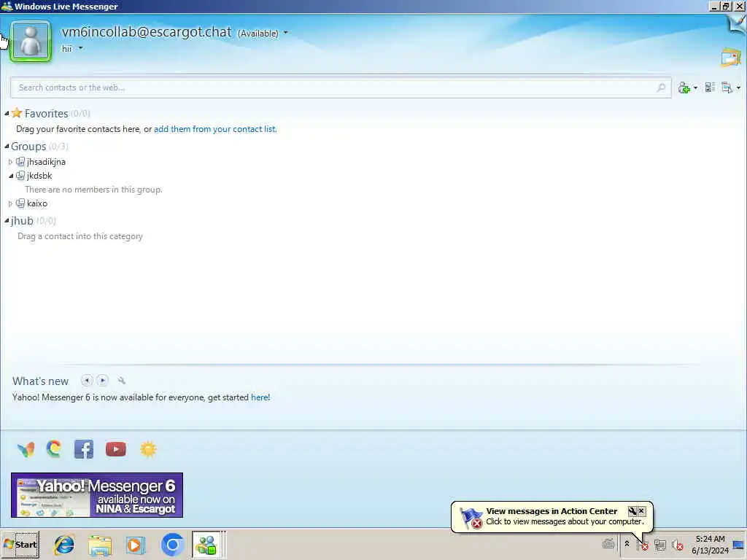Open Internet Explorer from taskbar
This screenshot has height=560, width=747.
(x=64, y=545)
